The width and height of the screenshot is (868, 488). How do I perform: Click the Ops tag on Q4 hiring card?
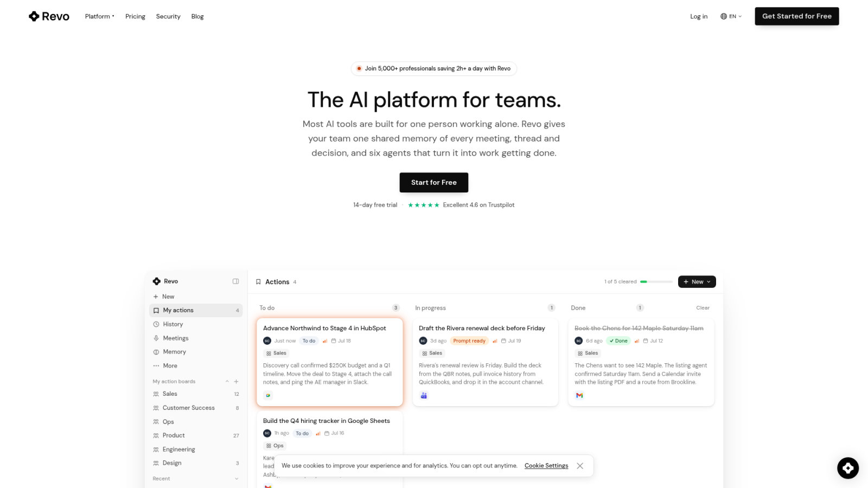click(275, 446)
